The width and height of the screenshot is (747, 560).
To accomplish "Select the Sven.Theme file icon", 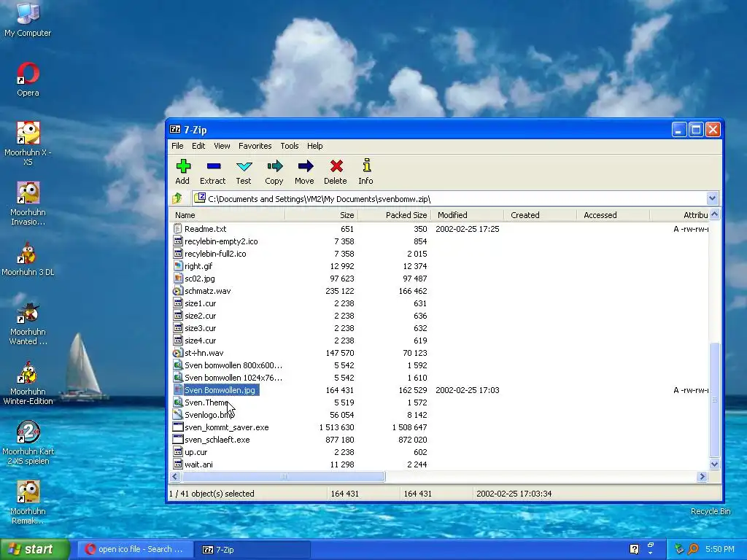I will pyautogui.click(x=178, y=402).
